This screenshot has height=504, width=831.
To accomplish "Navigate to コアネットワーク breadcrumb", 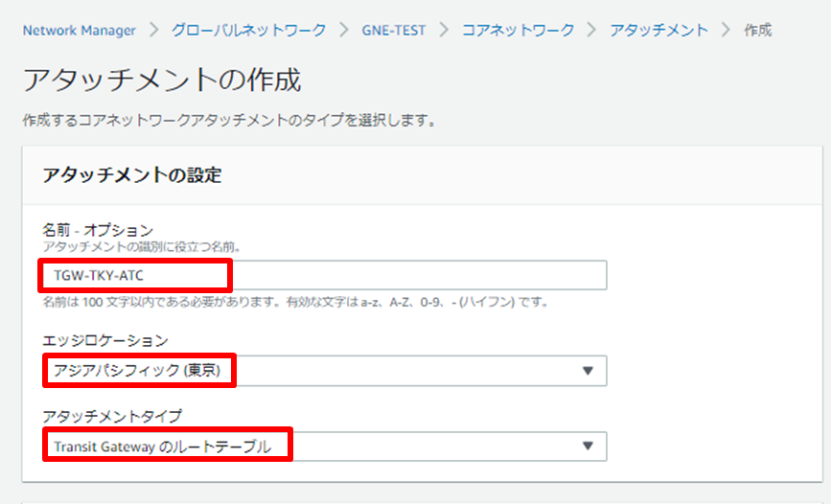I will 518,31.
